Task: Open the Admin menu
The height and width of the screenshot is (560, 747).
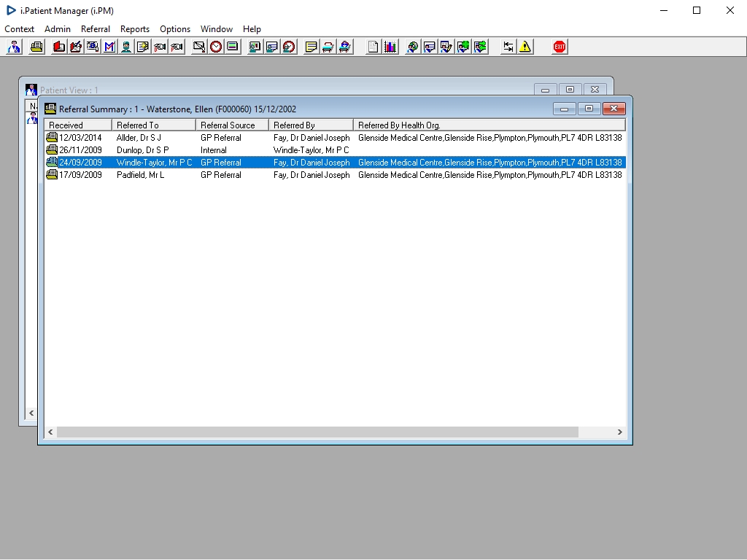Action: tap(58, 29)
